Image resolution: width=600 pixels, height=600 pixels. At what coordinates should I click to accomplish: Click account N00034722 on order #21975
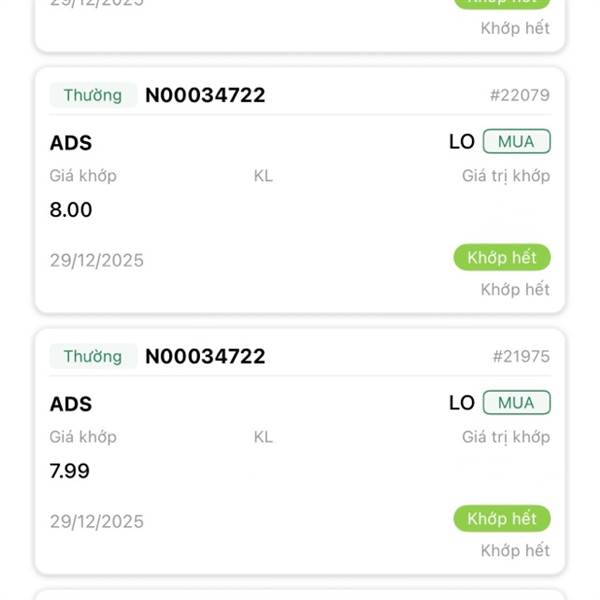[205, 357]
